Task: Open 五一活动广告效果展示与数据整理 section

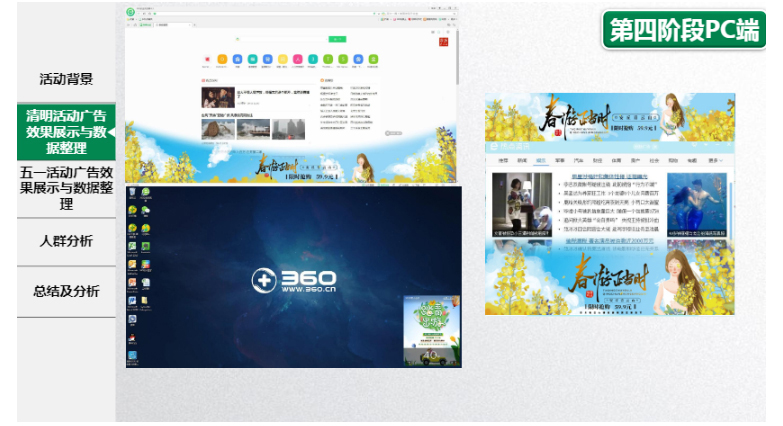Action: pyautogui.click(x=66, y=188)
